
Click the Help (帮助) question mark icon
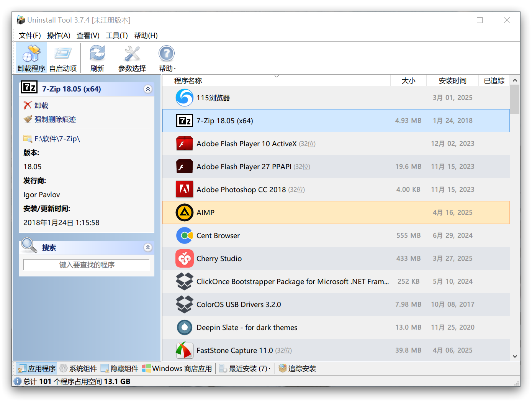pyautogui.click(x=167, y=54)
